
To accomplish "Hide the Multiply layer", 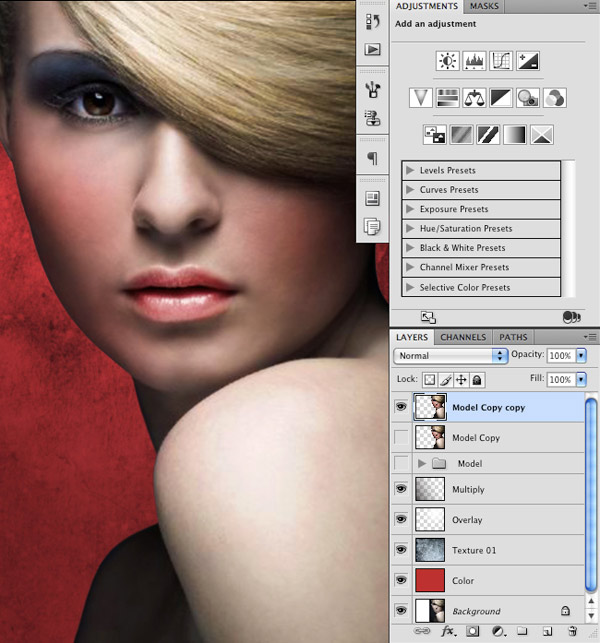I will pos(401,489).
